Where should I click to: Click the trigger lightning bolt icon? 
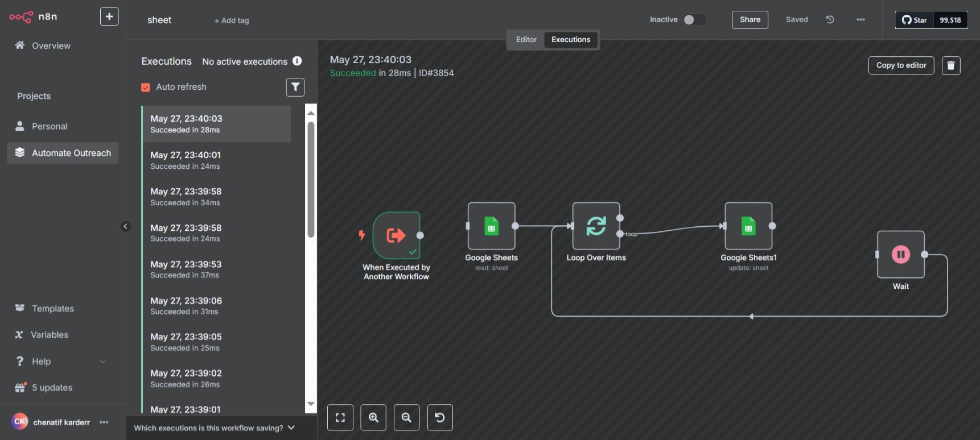pyautogui.click(x=361, y=235)
